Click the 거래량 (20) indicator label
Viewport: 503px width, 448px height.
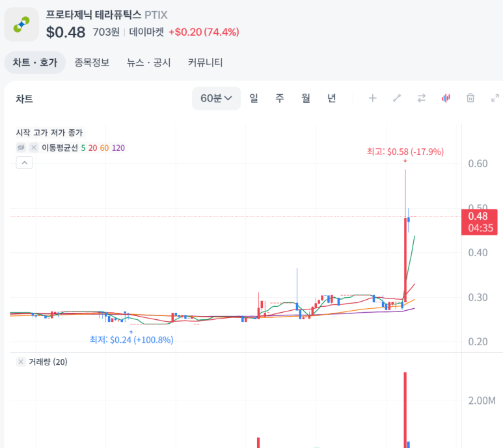click(48, 362)
